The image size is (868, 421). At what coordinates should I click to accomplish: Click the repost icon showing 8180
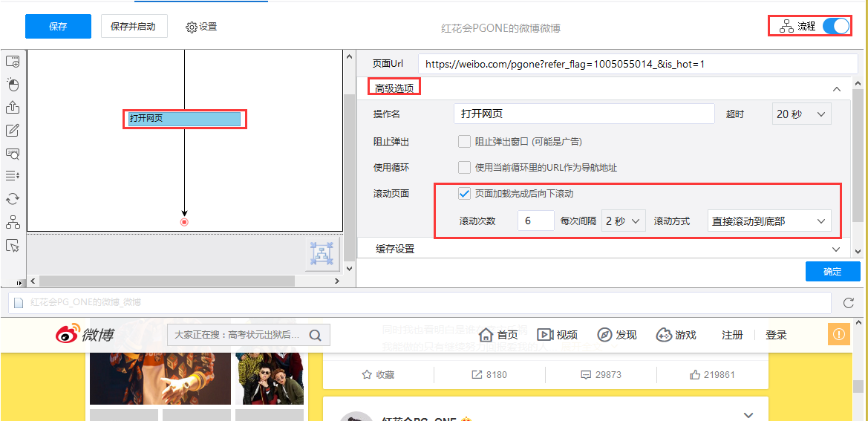476,374
